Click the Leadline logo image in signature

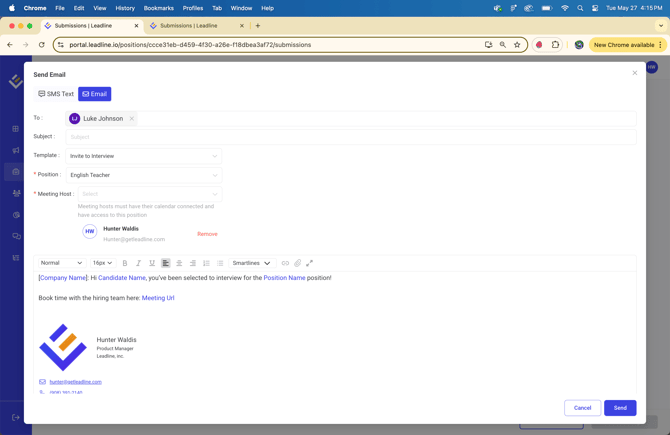(63, 347)
